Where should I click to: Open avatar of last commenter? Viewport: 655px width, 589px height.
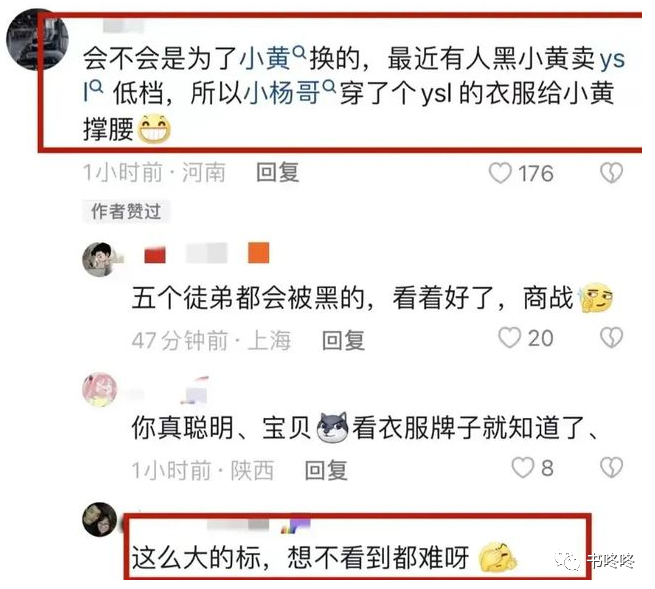click(100, 519)
